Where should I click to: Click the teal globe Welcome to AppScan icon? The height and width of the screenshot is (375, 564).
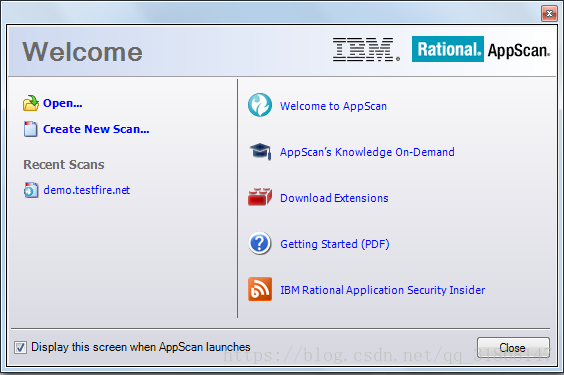click(260, 105)
